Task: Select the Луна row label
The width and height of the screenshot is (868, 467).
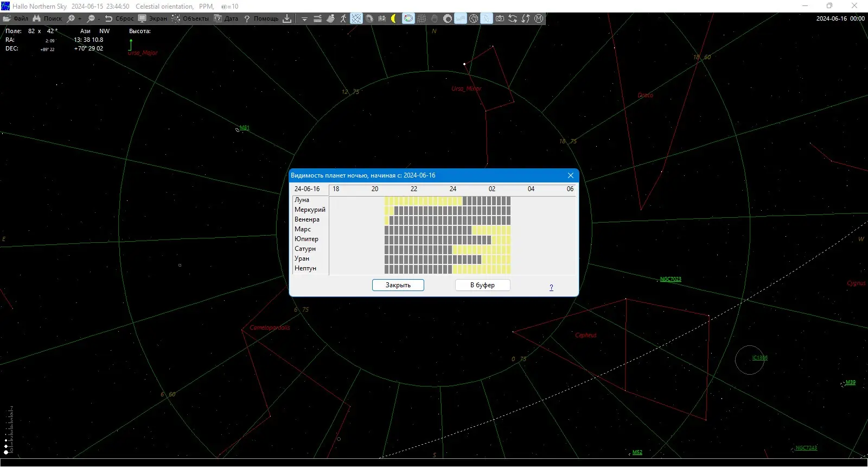Action: 302,200
